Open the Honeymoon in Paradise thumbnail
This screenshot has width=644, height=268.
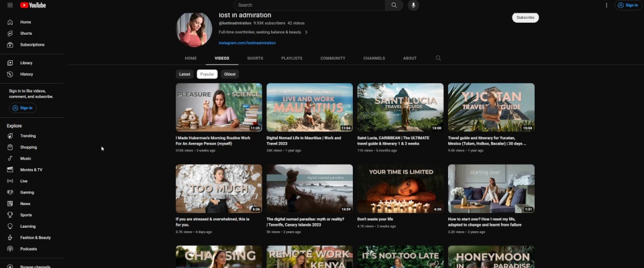coord(491,257)
